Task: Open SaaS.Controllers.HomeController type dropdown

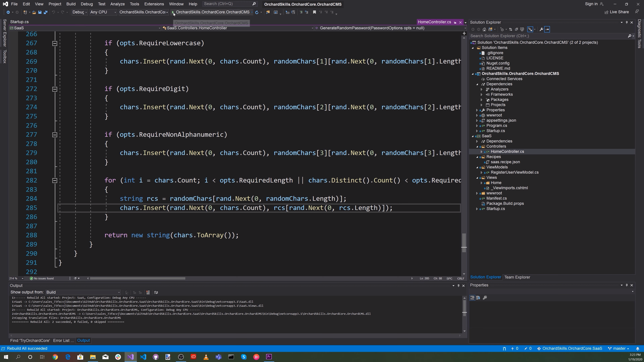Action: click(x=238, y=28)
